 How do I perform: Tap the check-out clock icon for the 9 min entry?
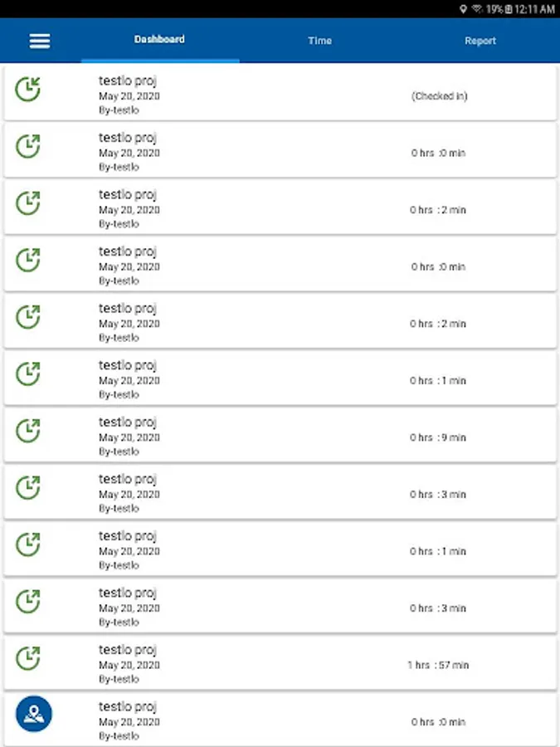tap(27, 431)
